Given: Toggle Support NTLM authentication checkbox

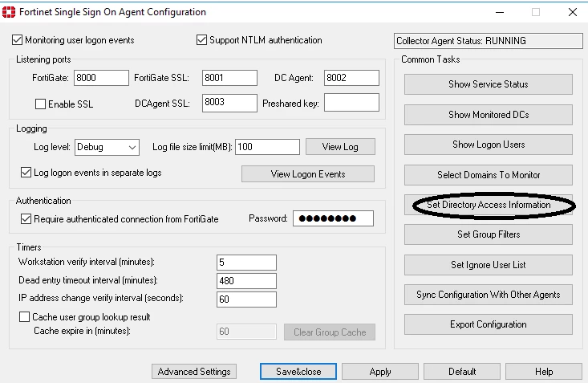Looking at the screenshot, I should click(202, 40).
